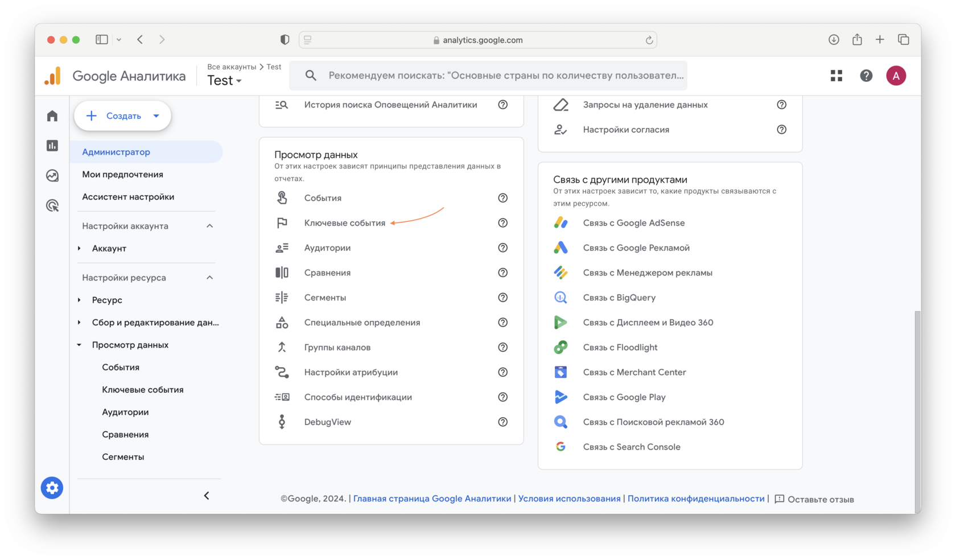The height and width of the screenshot is (560, 956).
Task: Show help for DebugView
Action: (x=502, y=422)
